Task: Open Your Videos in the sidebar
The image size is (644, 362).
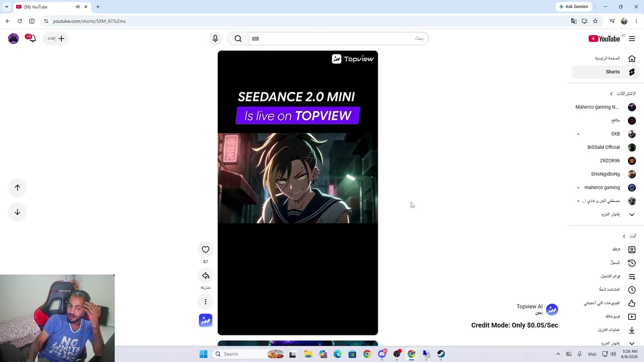Action: pyautogui.click(x=605, y=317)
